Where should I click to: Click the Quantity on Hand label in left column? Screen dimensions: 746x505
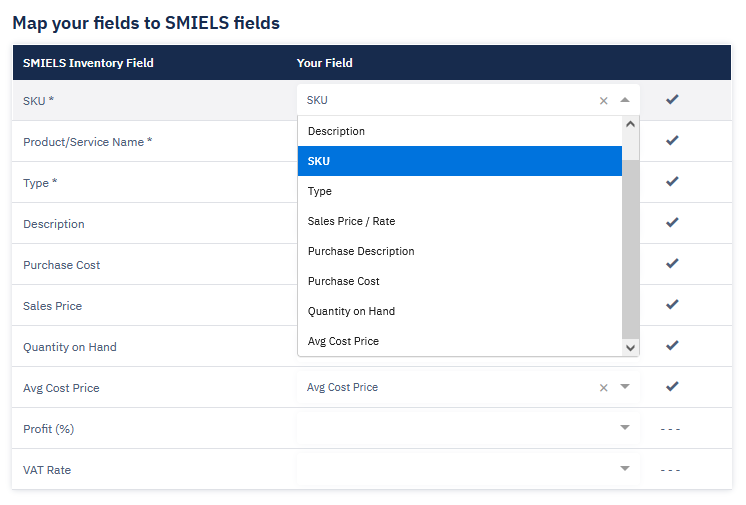pyautogui.click(x=69, y=347)
